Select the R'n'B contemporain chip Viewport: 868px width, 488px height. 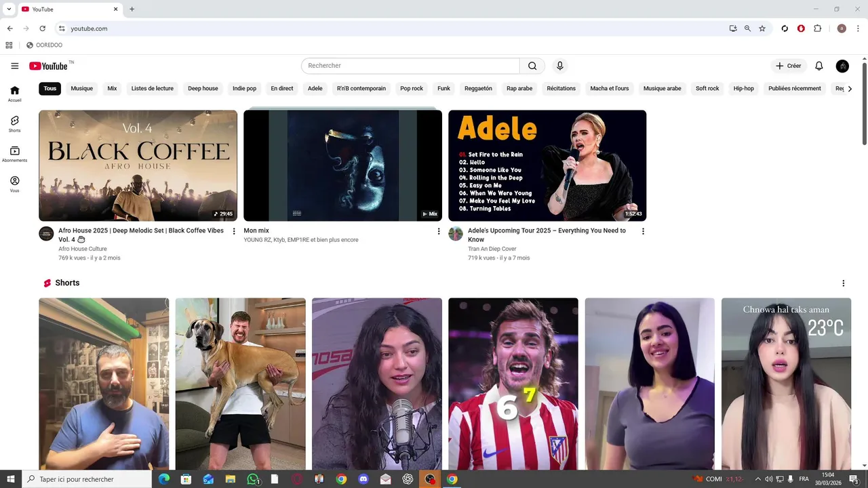tap(361, 88)
